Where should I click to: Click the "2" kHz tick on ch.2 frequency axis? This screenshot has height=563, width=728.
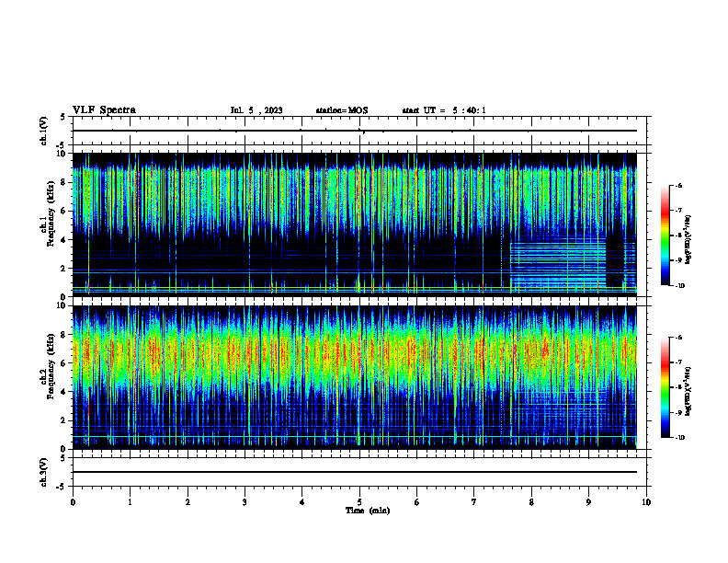pos(64,420)
